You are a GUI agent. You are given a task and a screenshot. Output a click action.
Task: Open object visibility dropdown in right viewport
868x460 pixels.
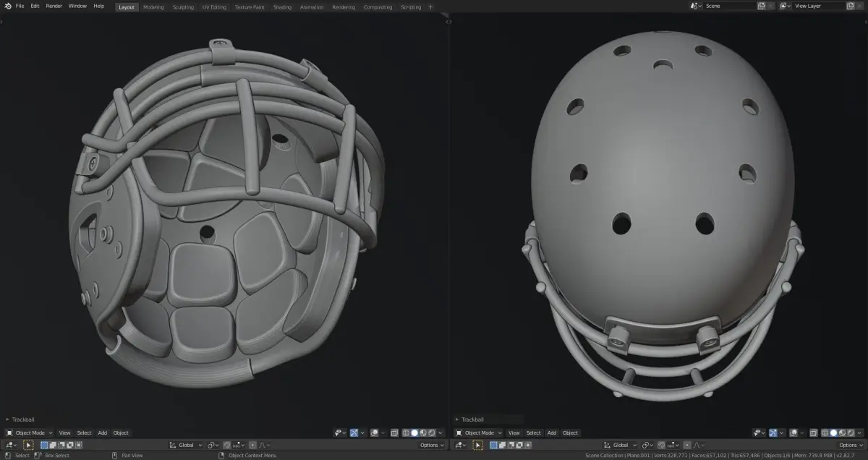[x=758, y=433]
